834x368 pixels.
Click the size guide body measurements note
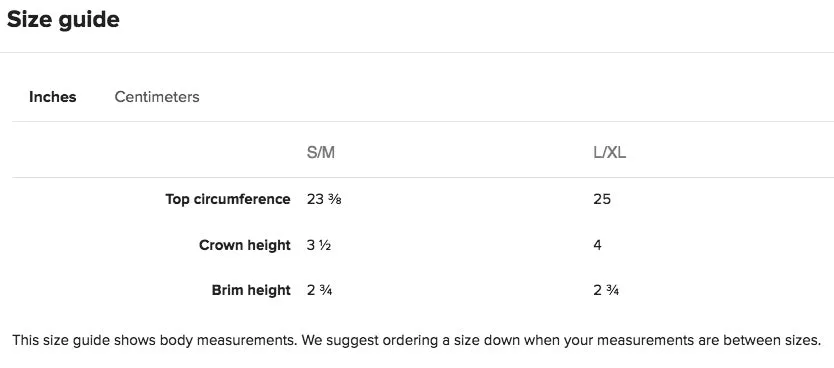click(x=416, y=340)
